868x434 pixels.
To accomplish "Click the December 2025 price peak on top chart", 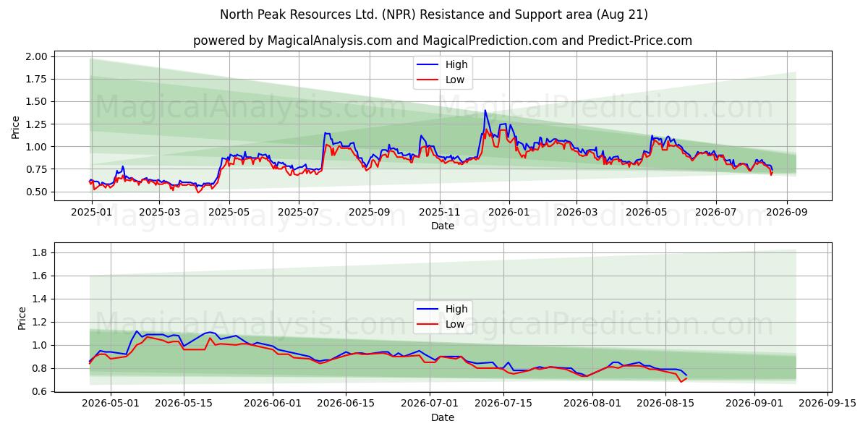I will click(485, 111).
